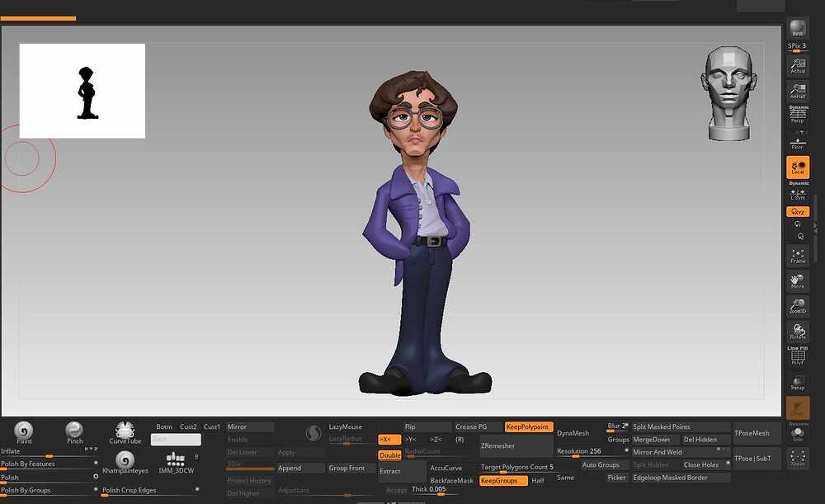Click the LazyMouse stroke icon

pyautogui.click(x=313, y=433)
